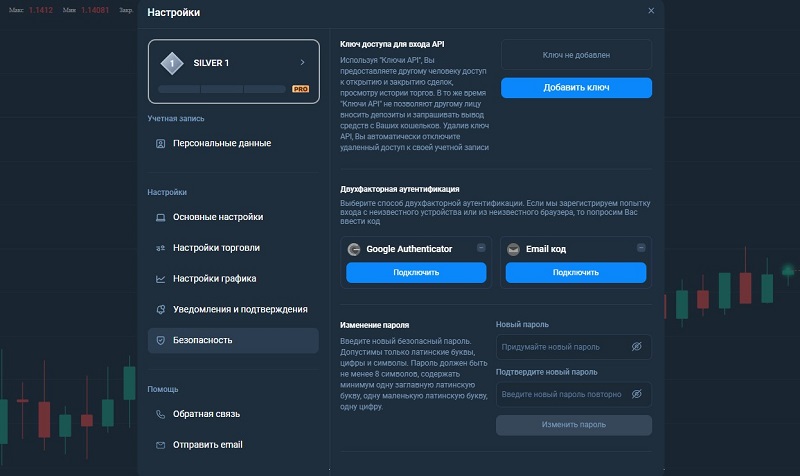Click Добавить ключ button

[576, 88]
